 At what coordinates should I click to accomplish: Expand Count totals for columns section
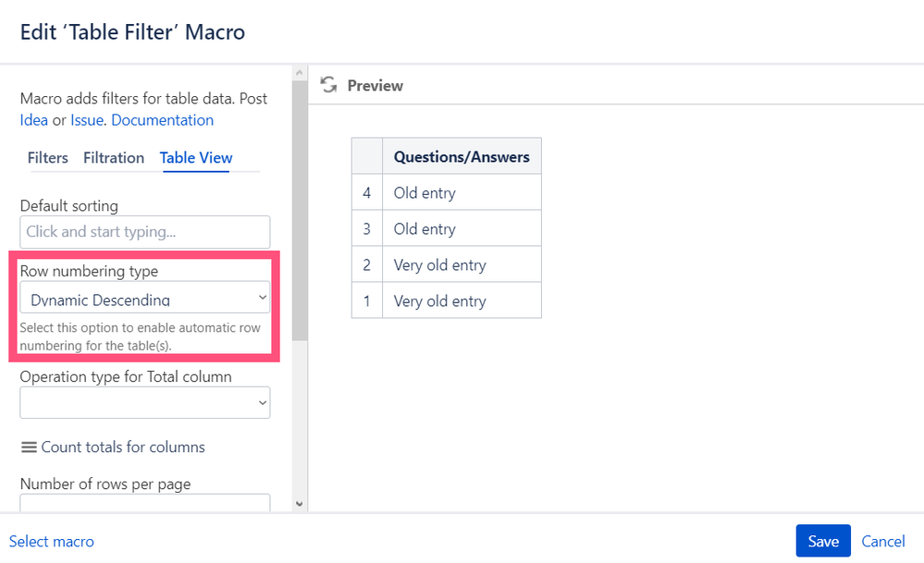coord(123,447)
